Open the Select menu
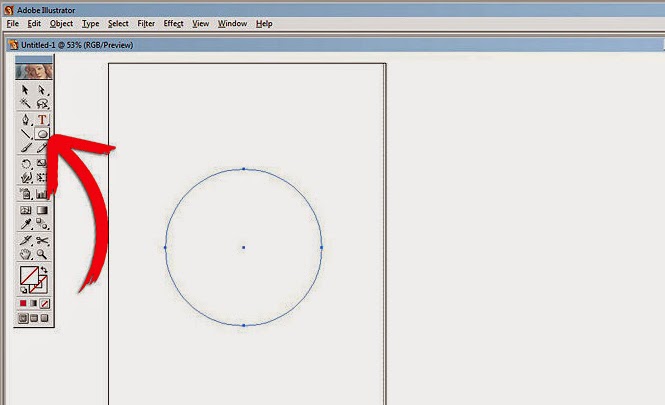 coord(118,24)
